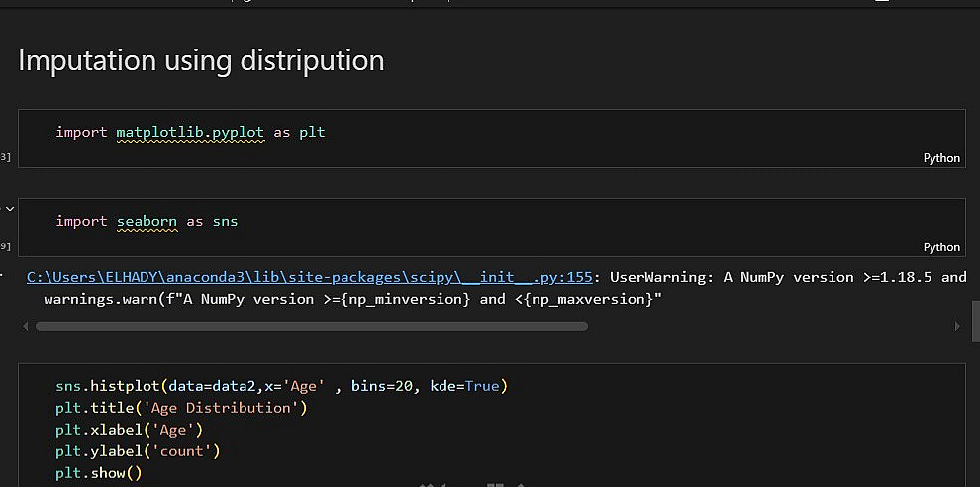Open Python language selector of matplotlib cell

tap(941, 158)
